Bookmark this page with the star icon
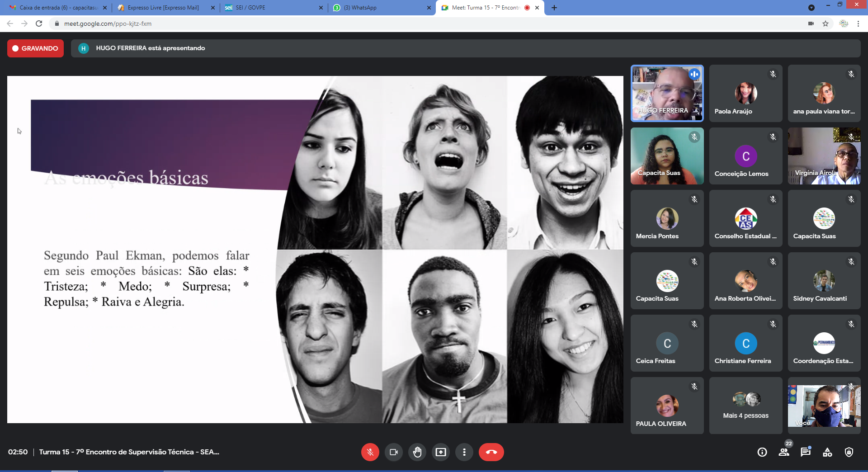The height and width of the screenshot is (472, 868). [826, 24]
